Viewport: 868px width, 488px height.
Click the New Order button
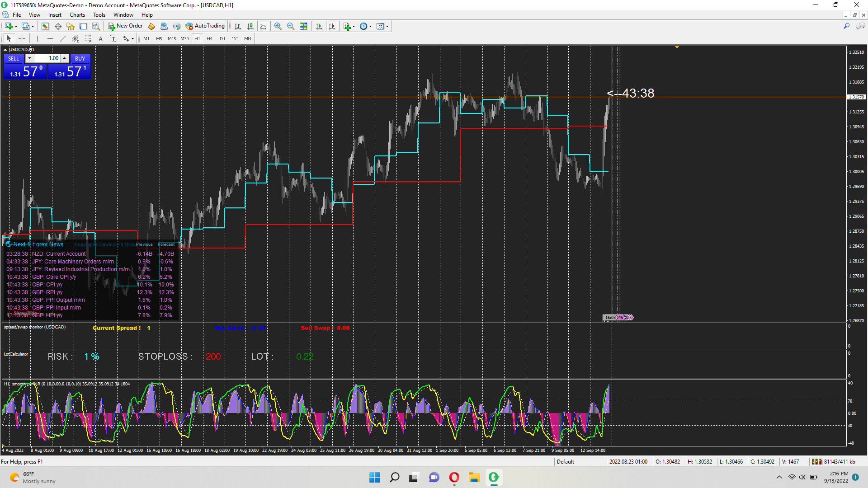[125, 26]
